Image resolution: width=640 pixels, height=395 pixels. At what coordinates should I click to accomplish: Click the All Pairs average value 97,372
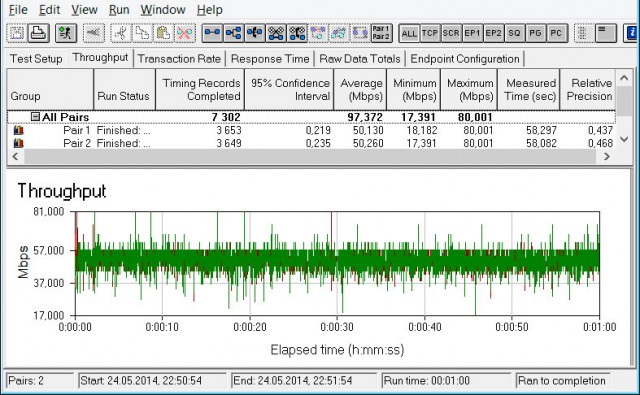coord(365,118)
